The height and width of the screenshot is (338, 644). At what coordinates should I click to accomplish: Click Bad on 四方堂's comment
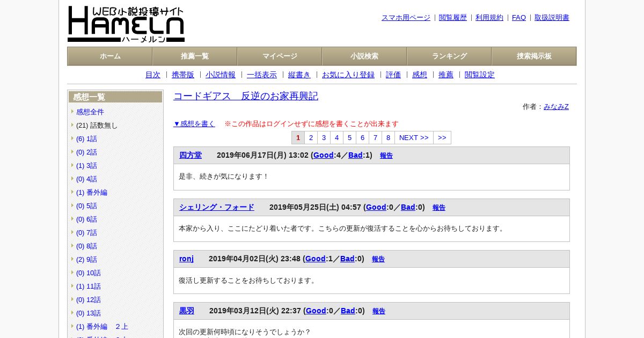[x=355, y=155]
